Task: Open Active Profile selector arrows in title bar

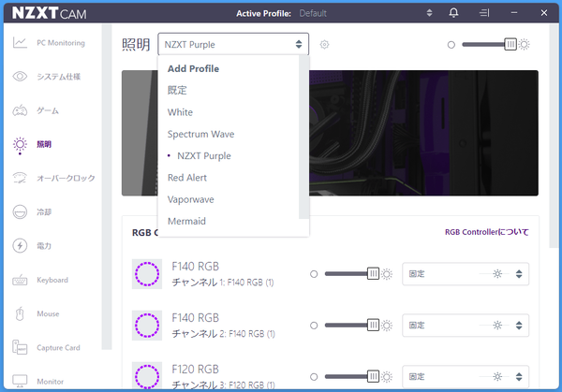Action: (429, 13)
